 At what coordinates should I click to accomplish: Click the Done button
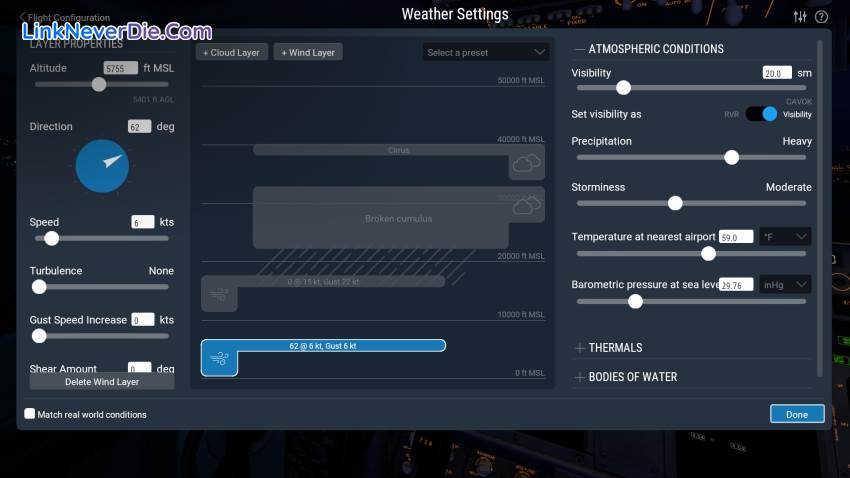(796, 414)
